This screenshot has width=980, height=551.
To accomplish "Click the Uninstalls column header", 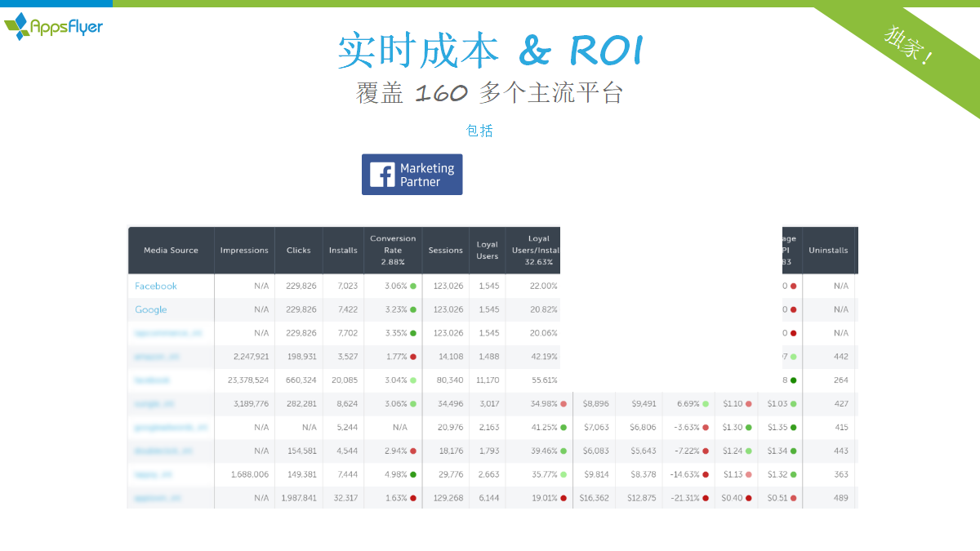I will tap(828, 251).
